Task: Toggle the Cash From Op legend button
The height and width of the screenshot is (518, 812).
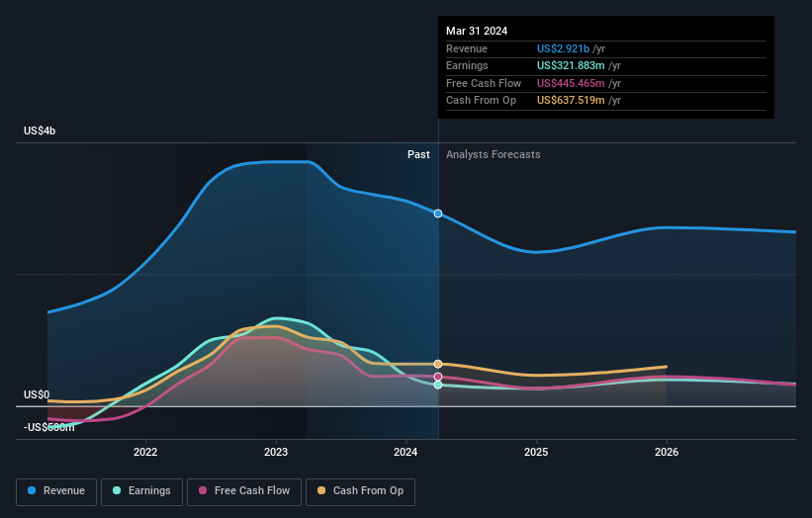Action: [x=360, y=491]
